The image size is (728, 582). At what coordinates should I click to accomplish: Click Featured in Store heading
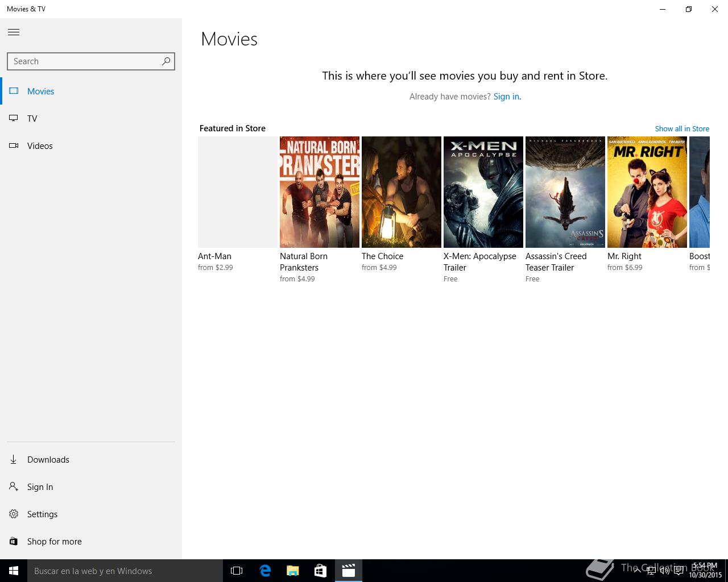[233, 128]
